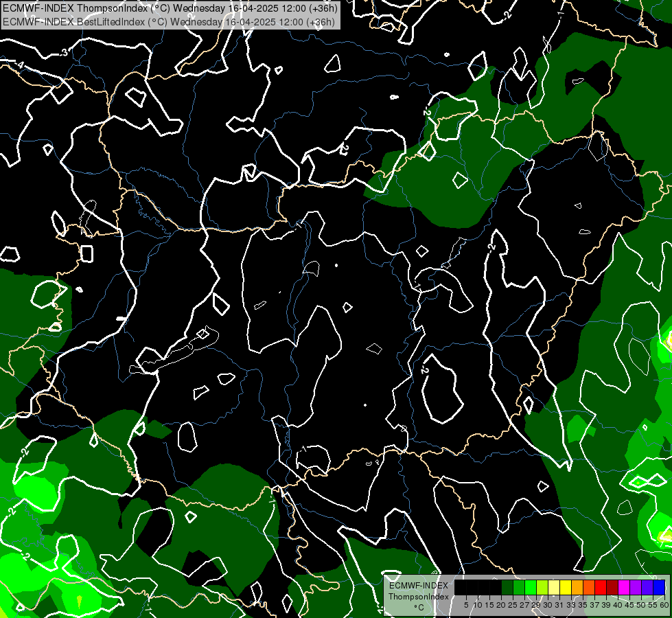
Task: Select the dark green 20–25 legend swatch
Action: 507,587
